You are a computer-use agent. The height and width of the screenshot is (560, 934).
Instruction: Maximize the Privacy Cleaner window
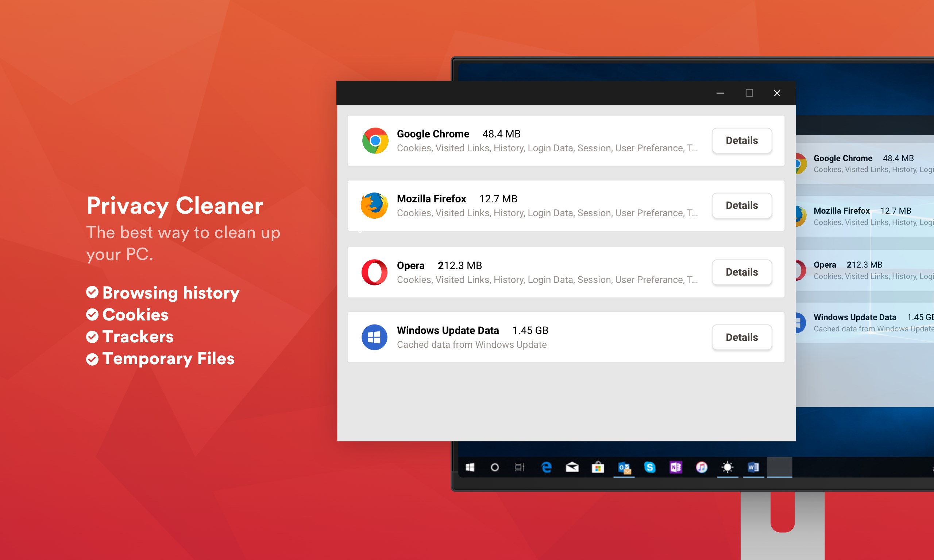click(x=749, y=93)
